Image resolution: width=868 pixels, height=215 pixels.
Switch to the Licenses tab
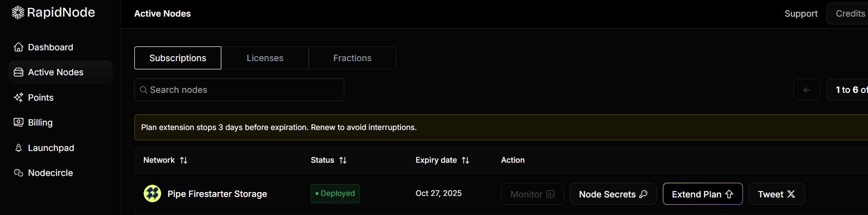pyautogui.click(x=265, y=58)
